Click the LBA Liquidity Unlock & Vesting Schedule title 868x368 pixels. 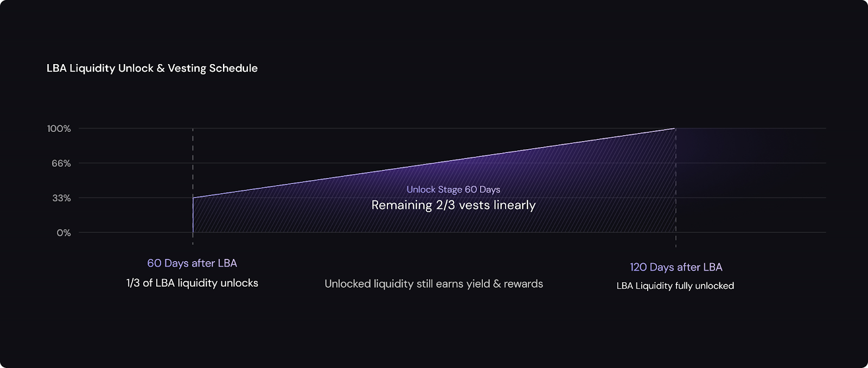click(x=152, y=68)
